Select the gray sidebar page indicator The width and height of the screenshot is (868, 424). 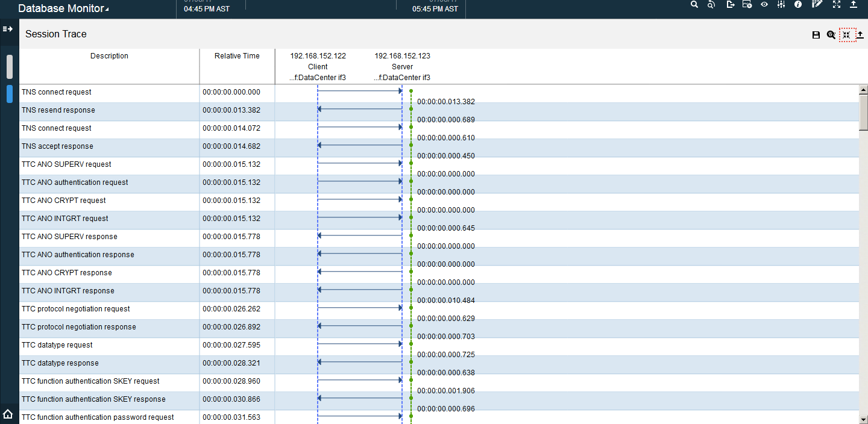pyautogui.click(x=10, y=67)
